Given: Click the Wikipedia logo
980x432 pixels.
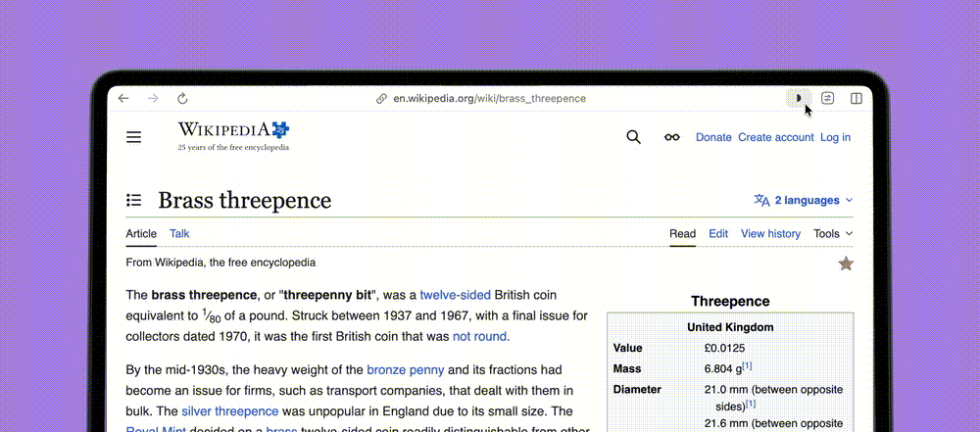Looking at the screenshot, I should (x=233, y=135).
